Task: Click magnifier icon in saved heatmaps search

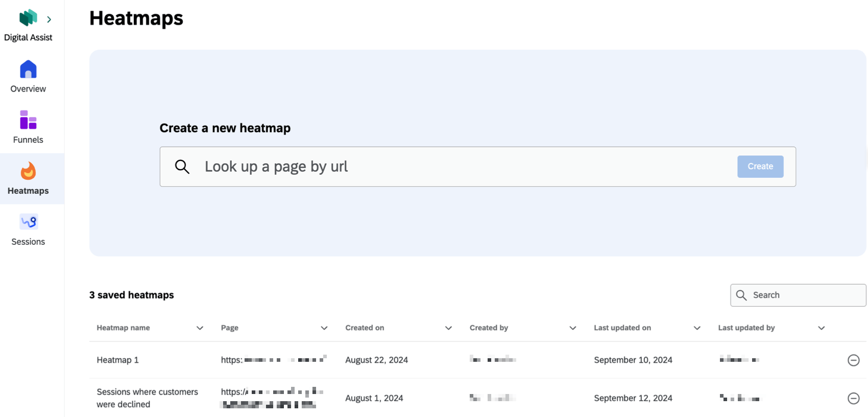Action: (x=741, y=295)
